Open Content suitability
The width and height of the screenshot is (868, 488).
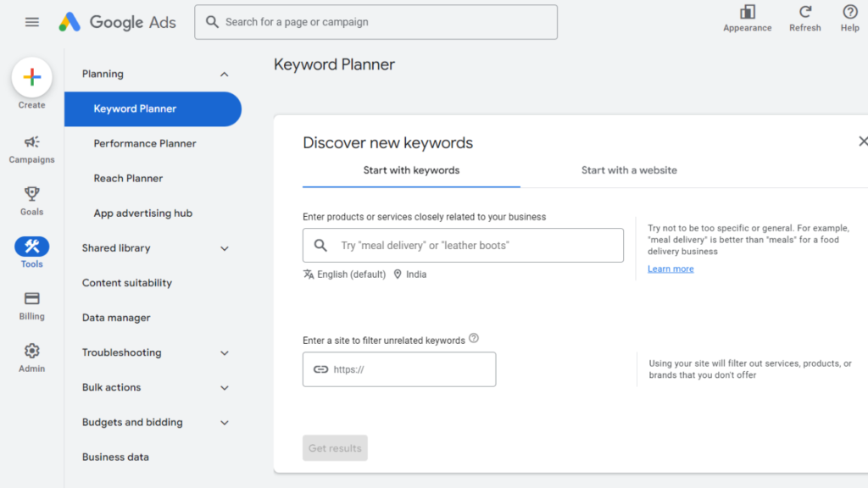coord(127,283)
